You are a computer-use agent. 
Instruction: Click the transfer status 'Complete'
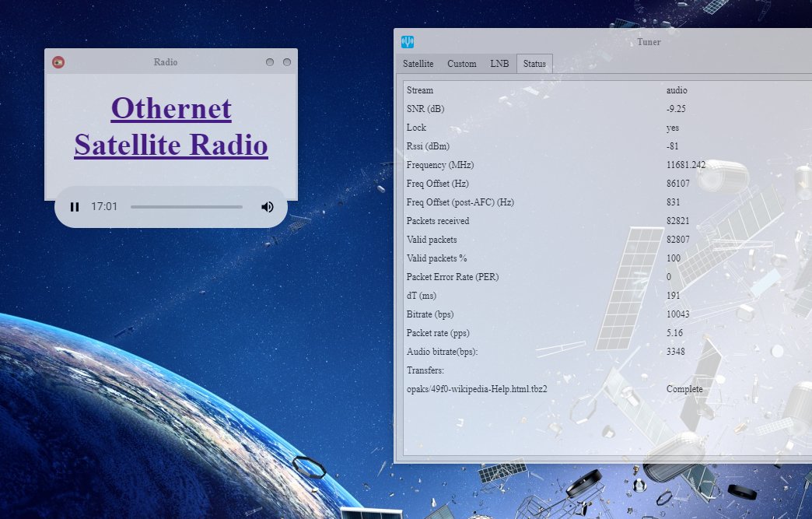(x=684, y=389)
